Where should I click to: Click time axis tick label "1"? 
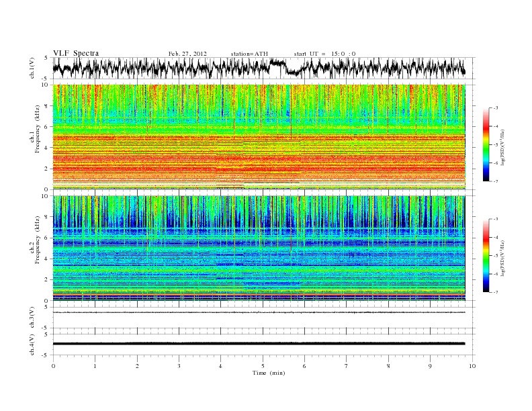[x=95, y=366]
